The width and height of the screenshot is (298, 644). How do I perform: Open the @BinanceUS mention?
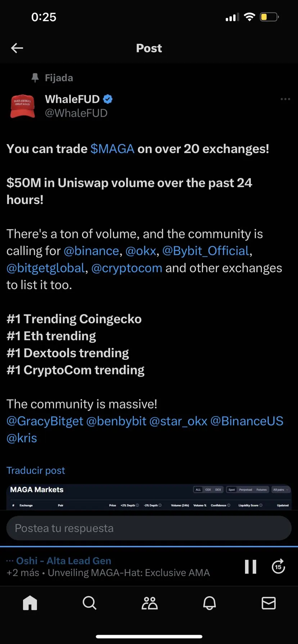click(x=247, y=421)
